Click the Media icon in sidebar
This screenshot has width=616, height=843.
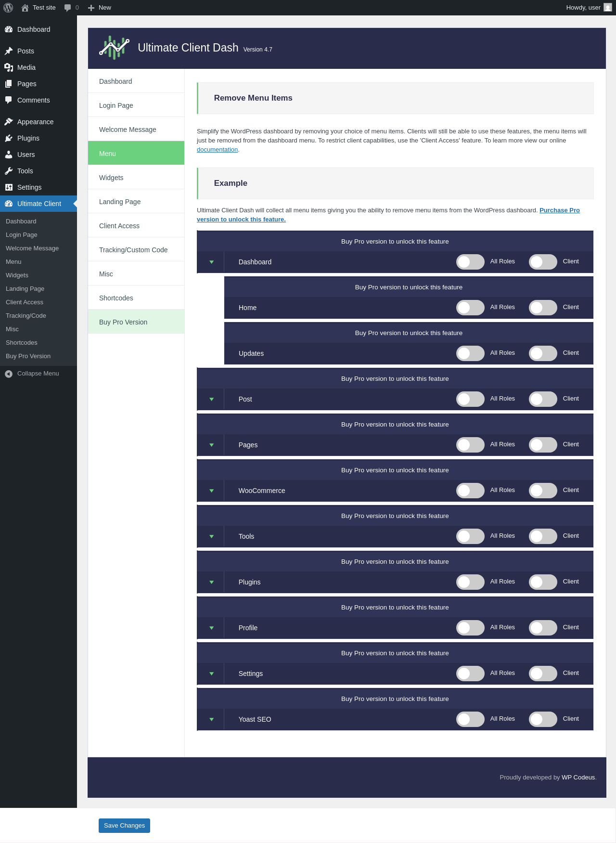pyautogui.click(x=9, y=67)
